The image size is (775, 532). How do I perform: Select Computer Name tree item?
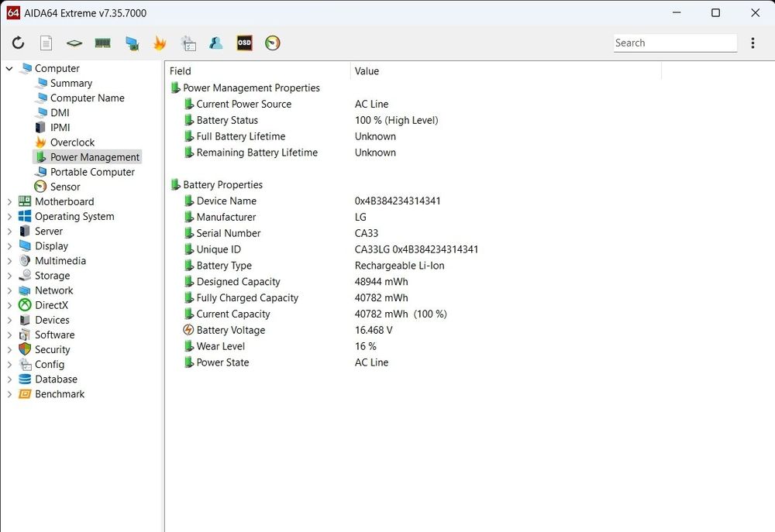[x=87, y=98]
